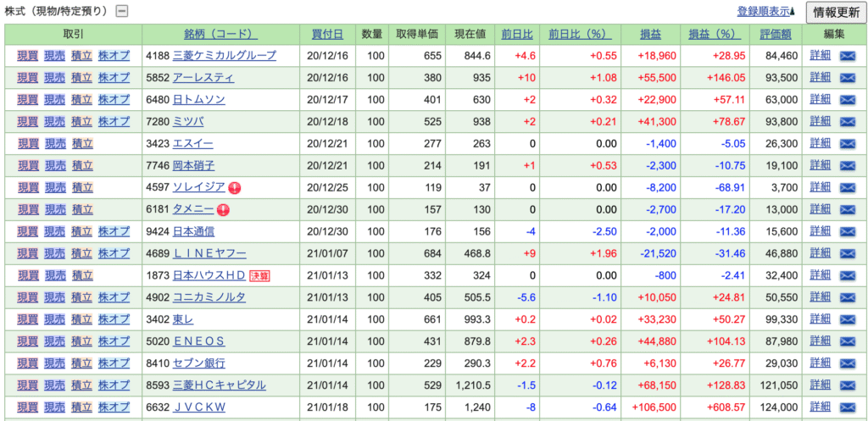Click 現買 for the エスイー row

(x=28, y=144)
